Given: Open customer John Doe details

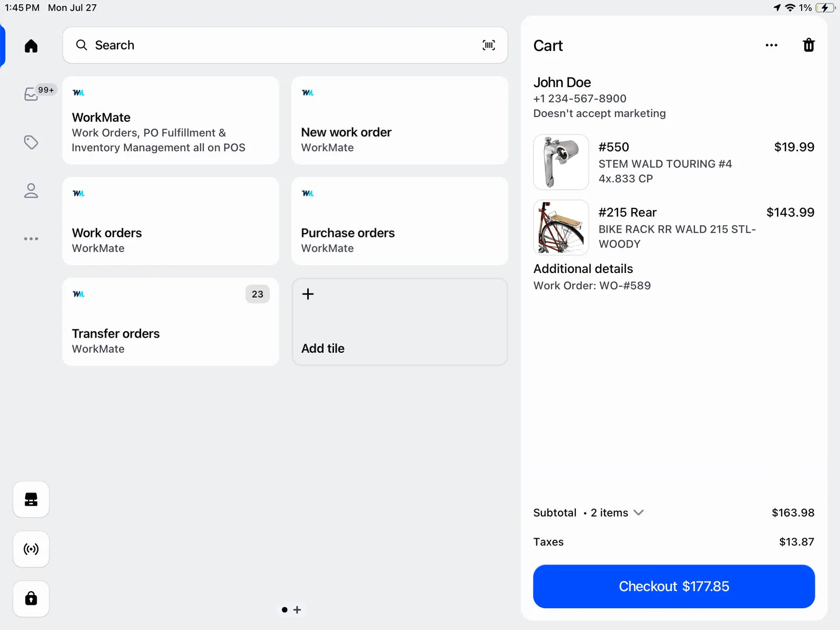Looking at the screenshot, I should pyautogui.click(x=562, y=82).
